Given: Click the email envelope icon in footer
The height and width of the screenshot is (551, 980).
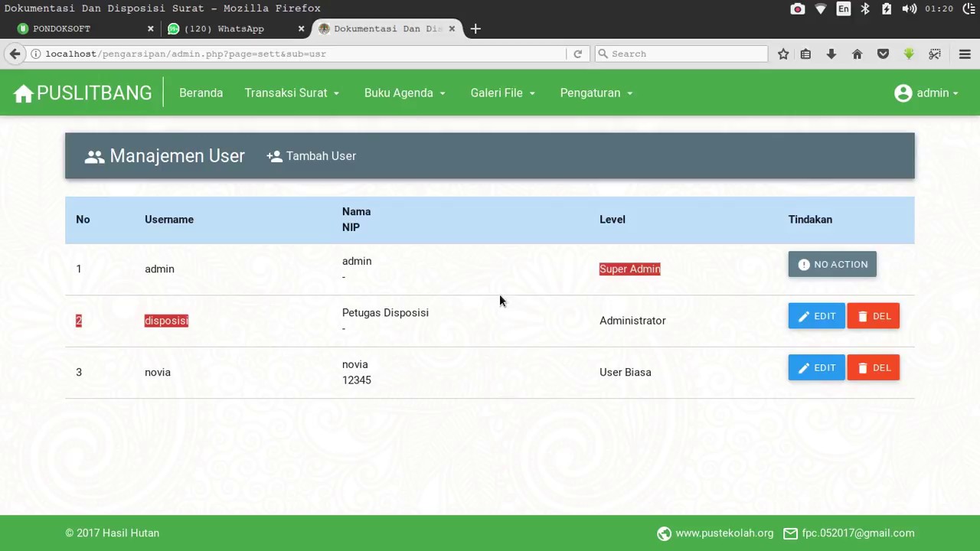Looking at the screenshot, I should point(789,533).
